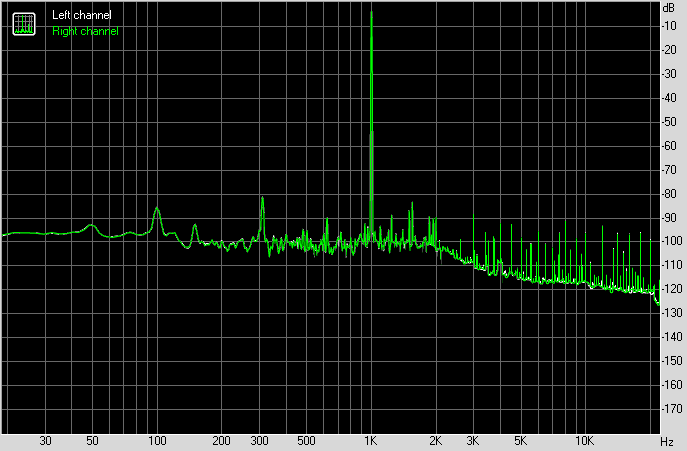
Task: Click the 100 Hz frequency axis label
Action: (157, 440)
